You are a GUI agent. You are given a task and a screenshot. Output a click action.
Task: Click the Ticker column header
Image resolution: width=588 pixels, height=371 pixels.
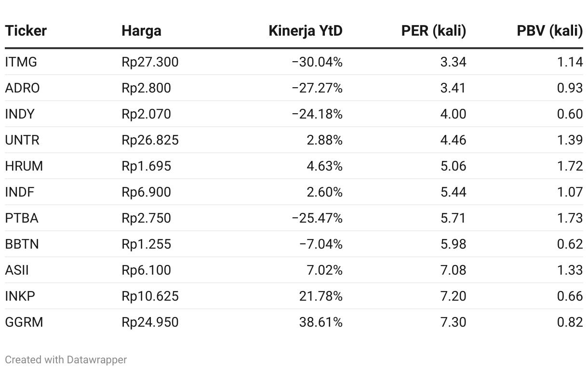(x=26, y=31)
